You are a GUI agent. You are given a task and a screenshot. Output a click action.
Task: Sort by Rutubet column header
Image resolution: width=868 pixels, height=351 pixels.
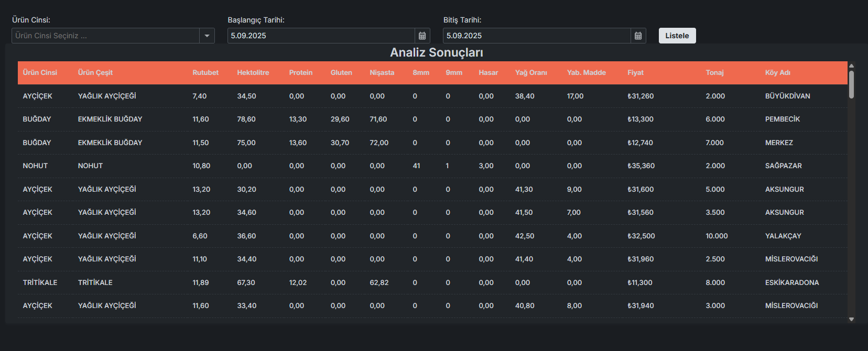pyautogui.click(x=205, y=73)
